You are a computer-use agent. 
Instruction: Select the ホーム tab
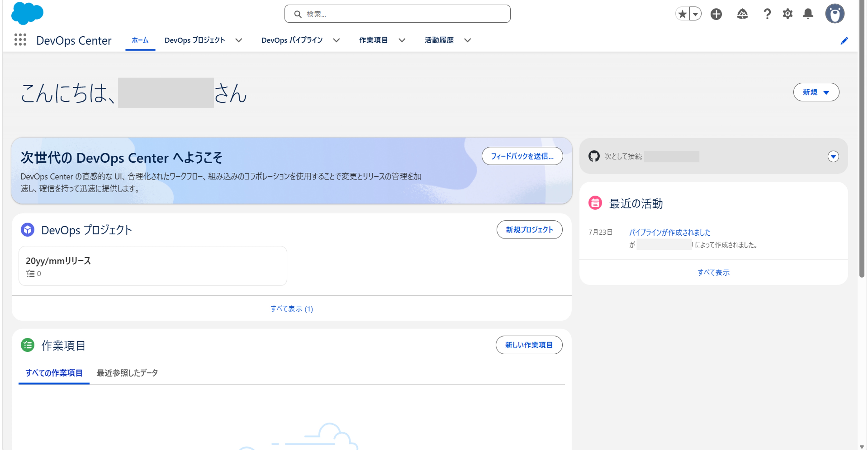(140, 40)
